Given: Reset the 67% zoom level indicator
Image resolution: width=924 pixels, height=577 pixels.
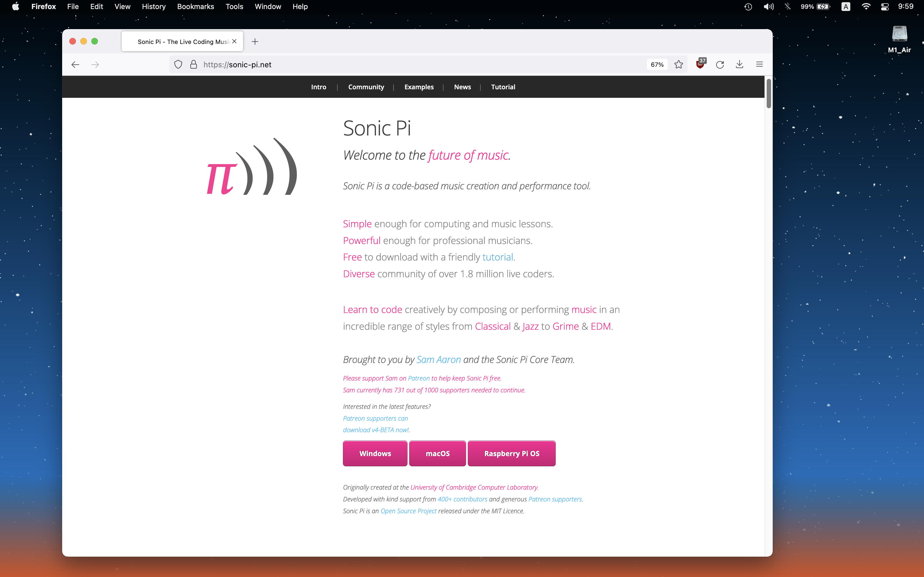Looking at the screenshot, I should [657, 65].
